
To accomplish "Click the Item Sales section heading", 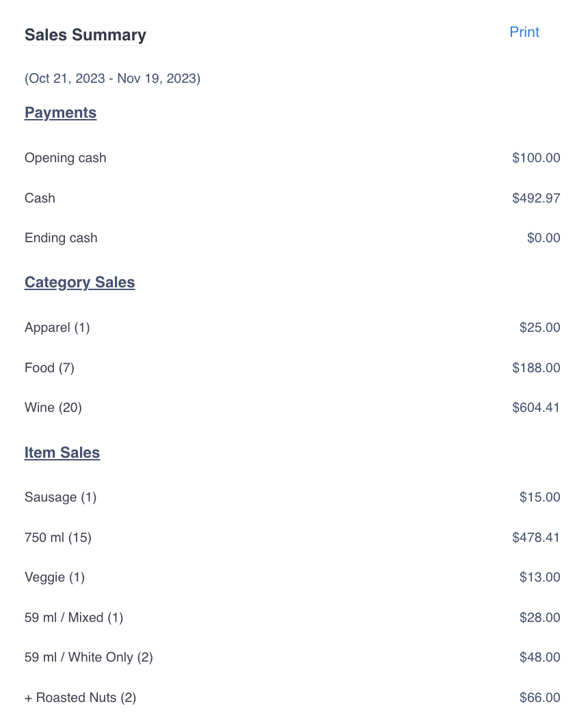I will point(62,453).
